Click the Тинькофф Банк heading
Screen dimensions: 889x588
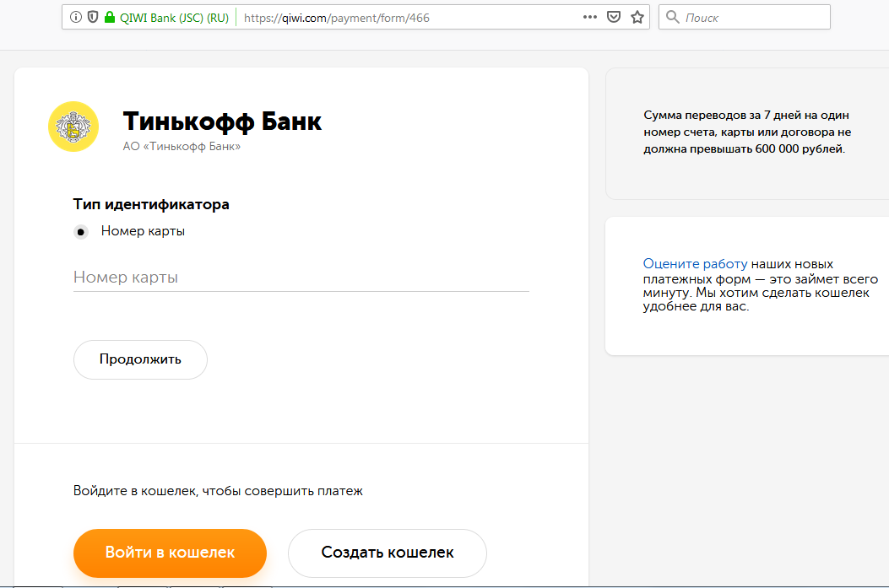tap(222, 121)
